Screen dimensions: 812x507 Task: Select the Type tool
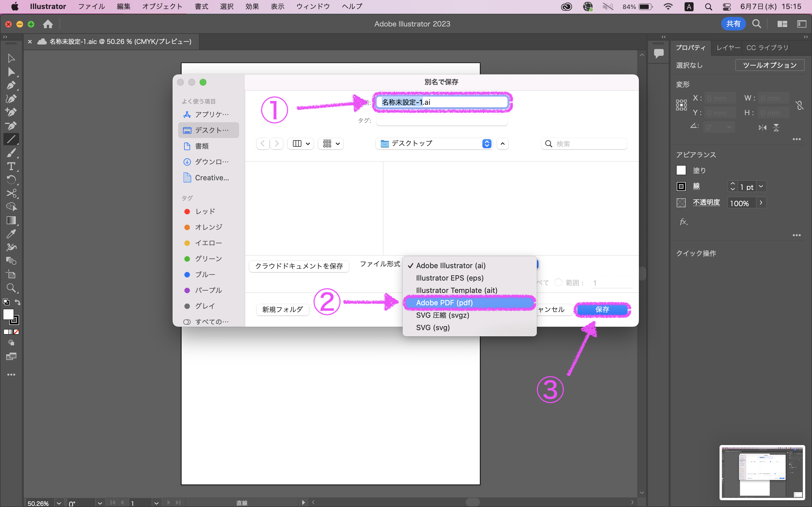point(11,167)
